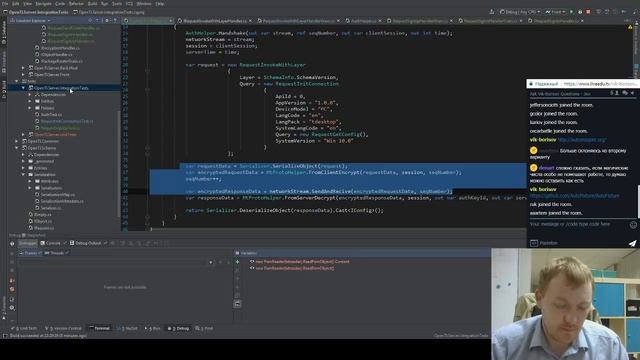Select the Frames tab in debugger

pos(31,253)
